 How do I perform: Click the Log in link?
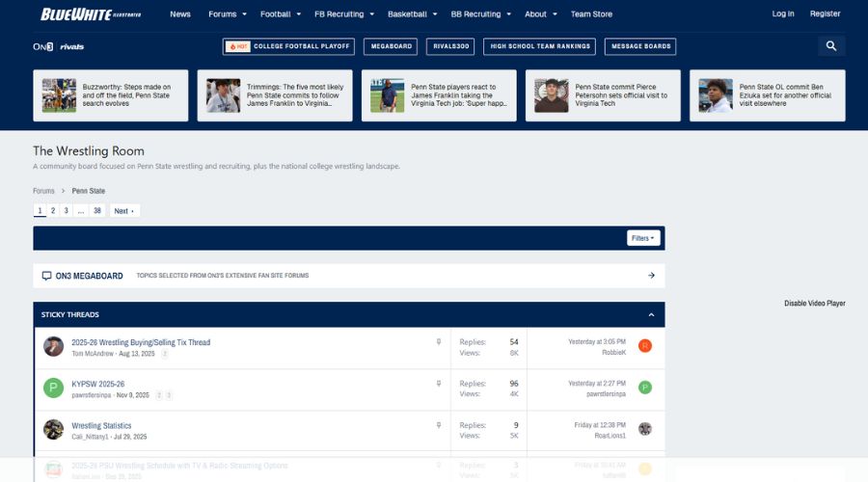[783, 13]
